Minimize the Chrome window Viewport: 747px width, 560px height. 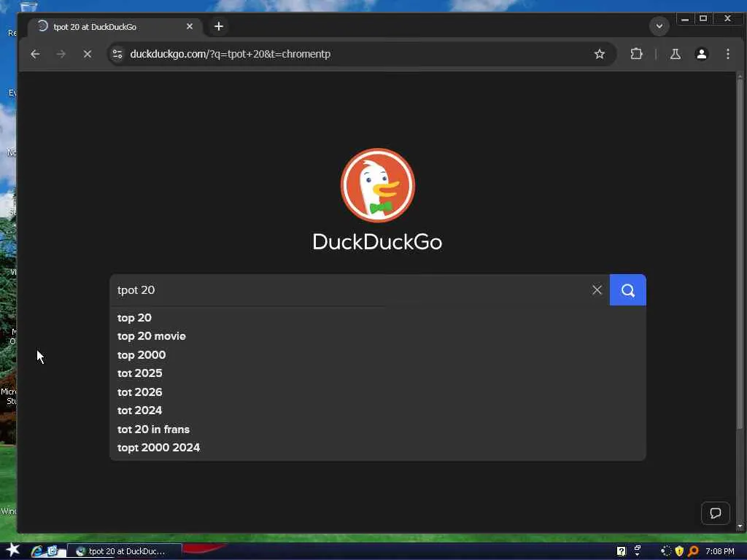click(x=685, y=19)
